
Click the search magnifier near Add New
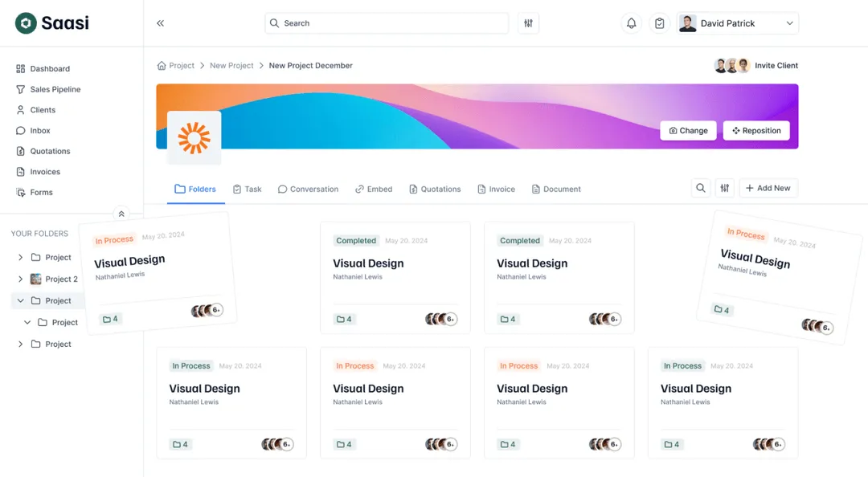point(700,188)
